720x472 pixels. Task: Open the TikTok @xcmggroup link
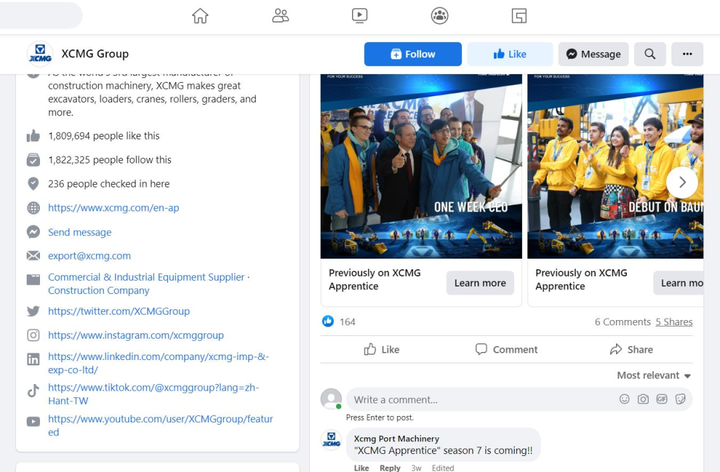(x=153, y=394)
